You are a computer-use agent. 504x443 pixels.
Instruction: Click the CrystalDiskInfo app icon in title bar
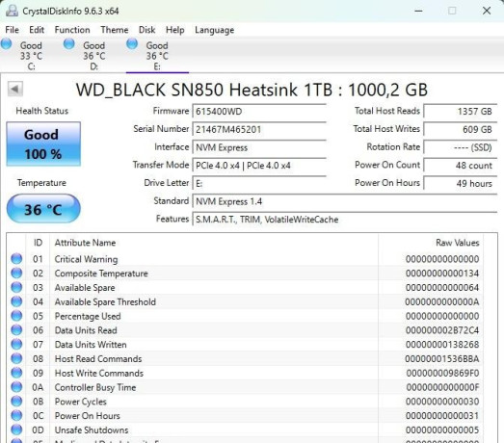pyautogui.click(x=12, y=11)
